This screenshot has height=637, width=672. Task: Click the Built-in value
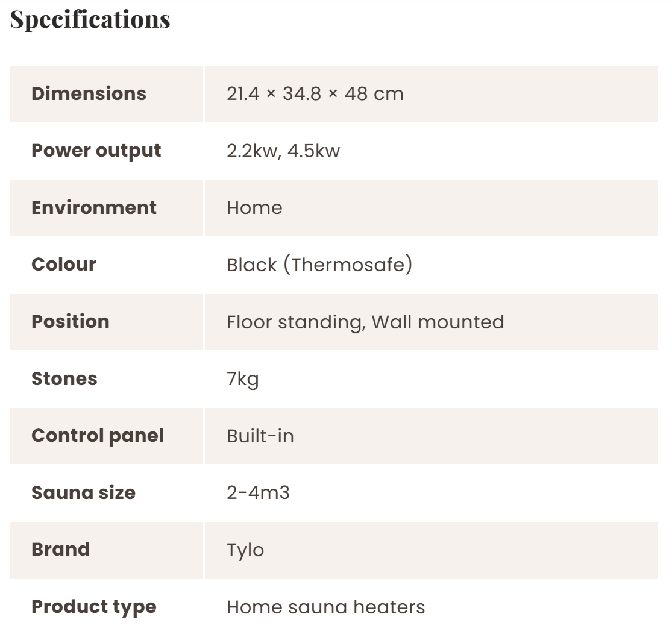[x=260, y=436]
